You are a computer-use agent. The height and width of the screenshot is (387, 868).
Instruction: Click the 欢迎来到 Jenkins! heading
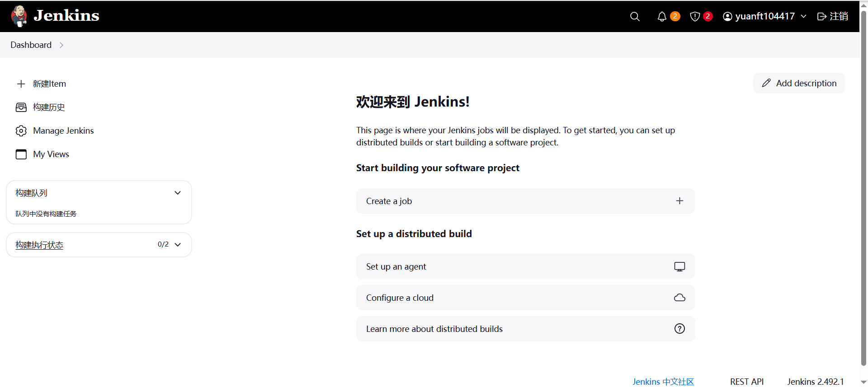coord(413,102)
